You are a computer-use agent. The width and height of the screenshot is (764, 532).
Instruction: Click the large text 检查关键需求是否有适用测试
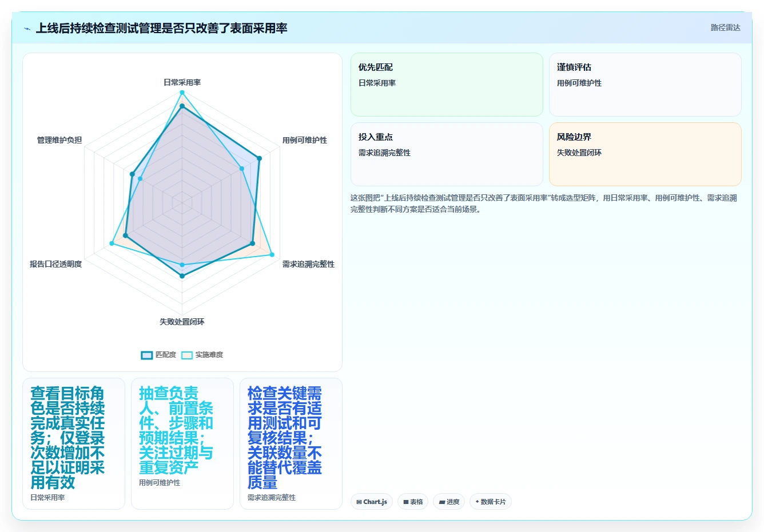(285, 438)
